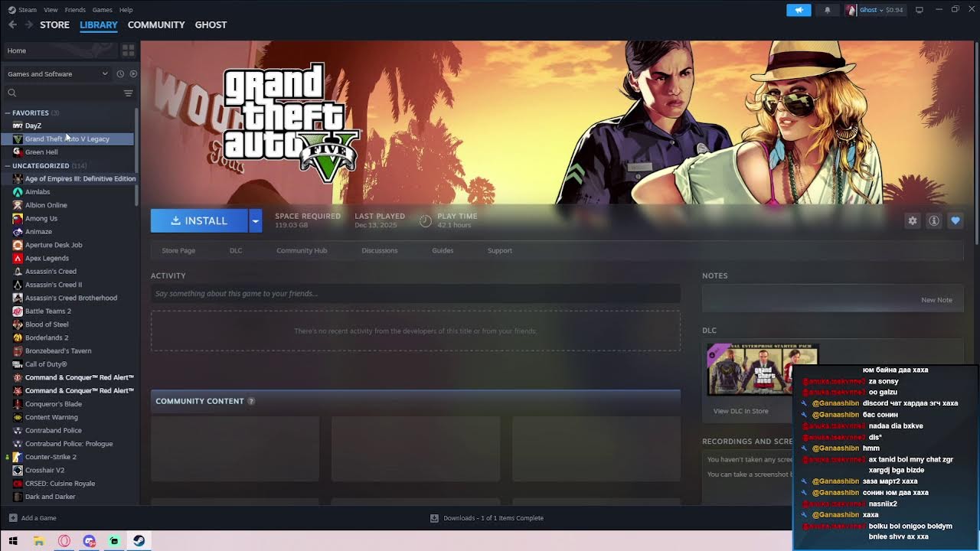Toggle favorite heart for GTA V
The width and height of the screenshot is (980, 551).
pos(955,220)
